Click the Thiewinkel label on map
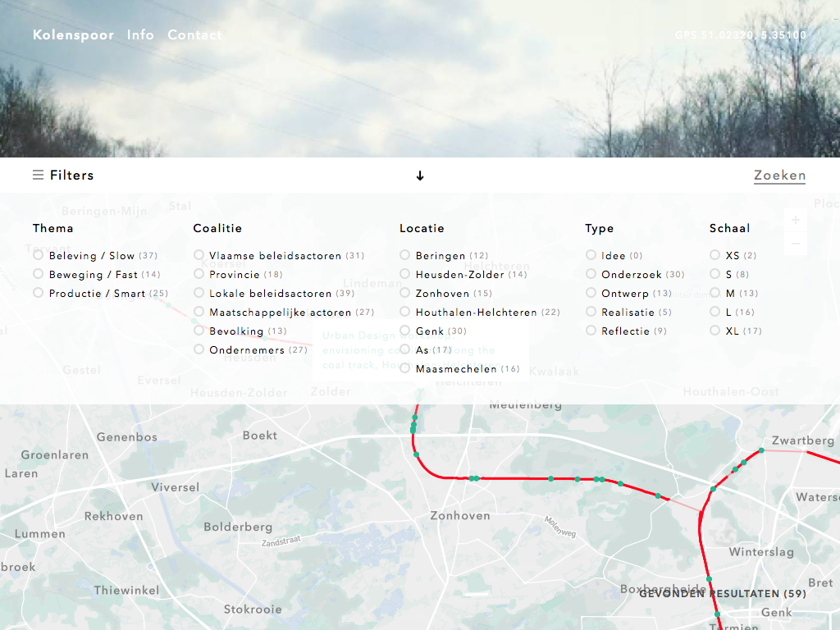 coord(127,591)
